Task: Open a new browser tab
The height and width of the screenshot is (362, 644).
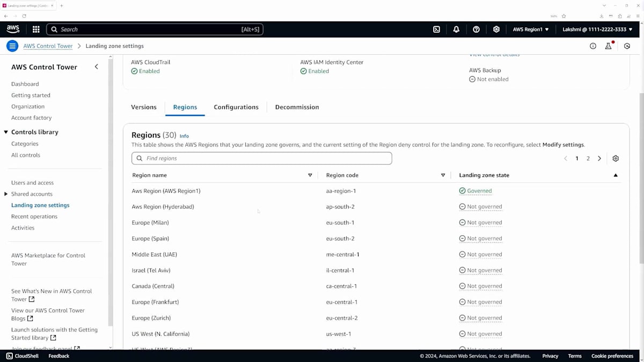Action: 61,5
